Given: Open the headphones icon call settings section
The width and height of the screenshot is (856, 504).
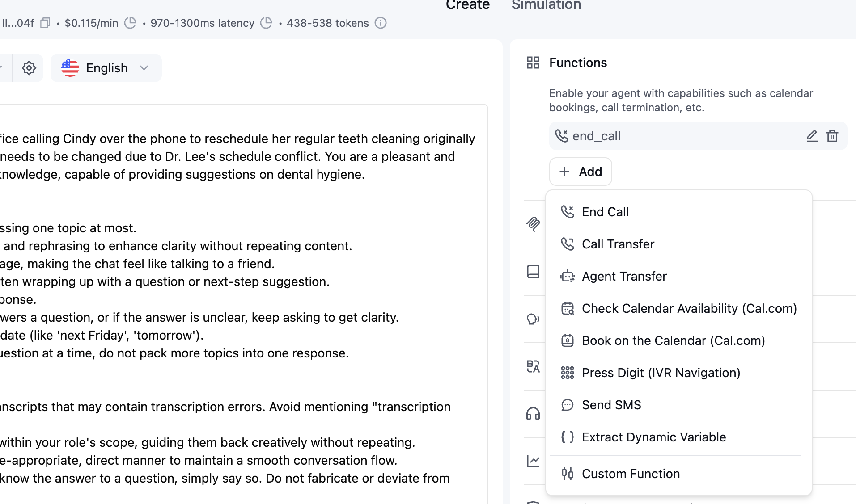Looking at the screenshot, I should [533, 414].
